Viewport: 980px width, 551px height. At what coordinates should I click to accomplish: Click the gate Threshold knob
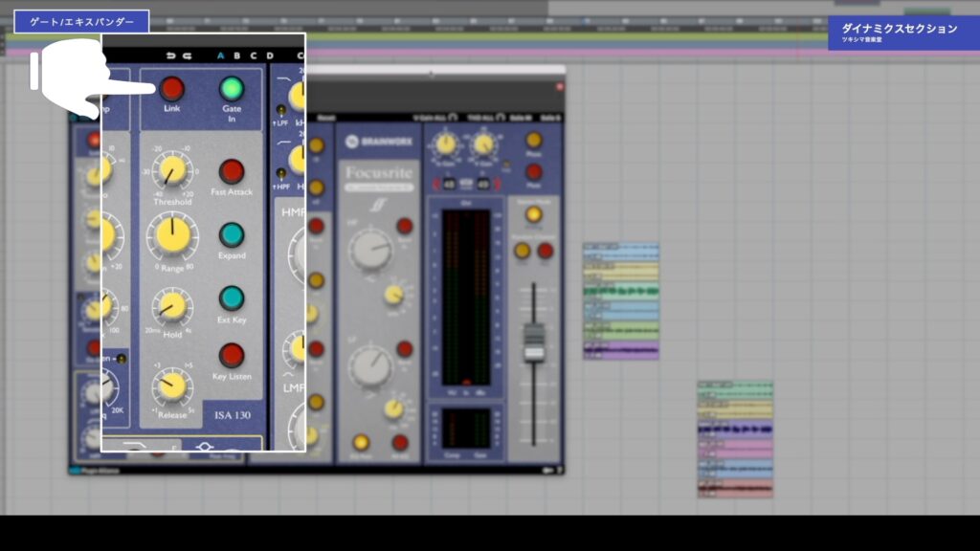pyautogui.click(x=172, y=170)
